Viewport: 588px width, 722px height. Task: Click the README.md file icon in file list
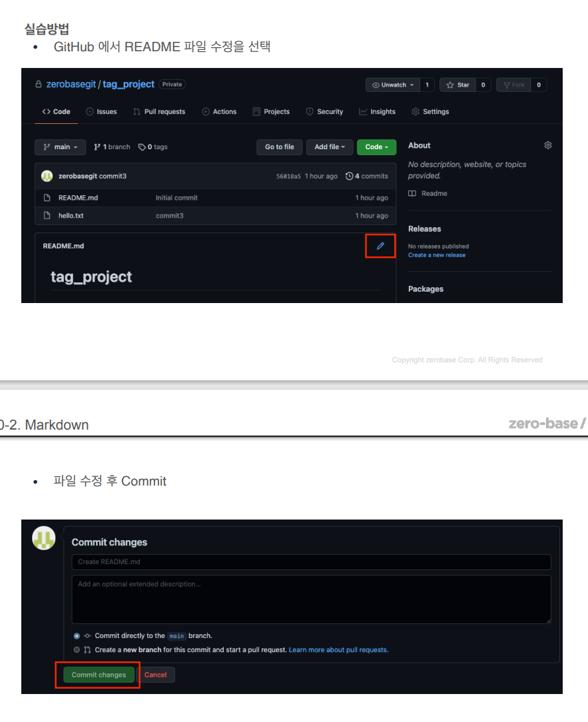coord(47,198)
